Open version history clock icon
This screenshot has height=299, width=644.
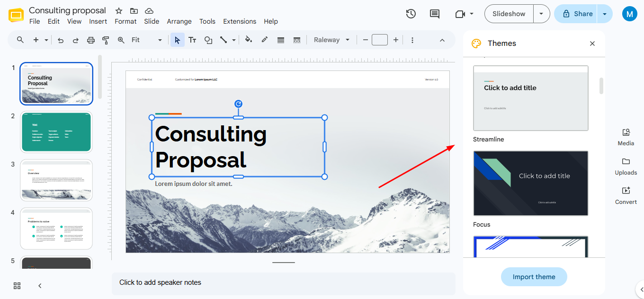pyautogui.click(x=411, y=14)
